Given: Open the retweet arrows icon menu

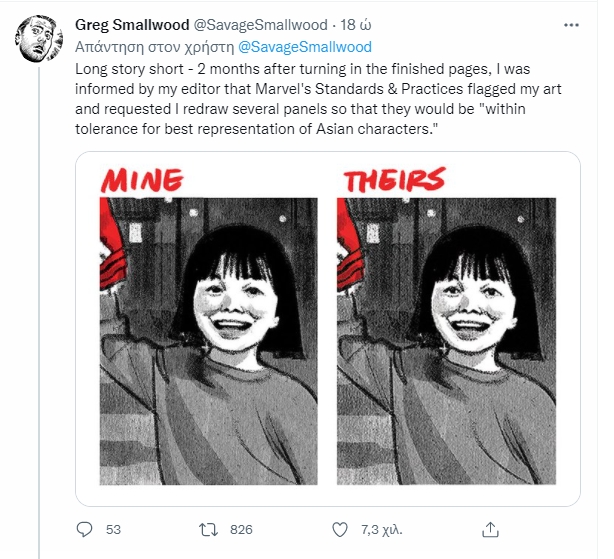Looking at the screenshot, I should [211, 528].
